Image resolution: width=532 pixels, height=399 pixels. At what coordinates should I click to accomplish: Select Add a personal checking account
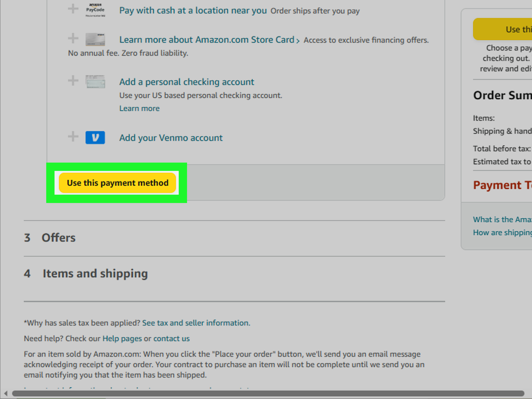pyautogui.click(x=187, y=82)
